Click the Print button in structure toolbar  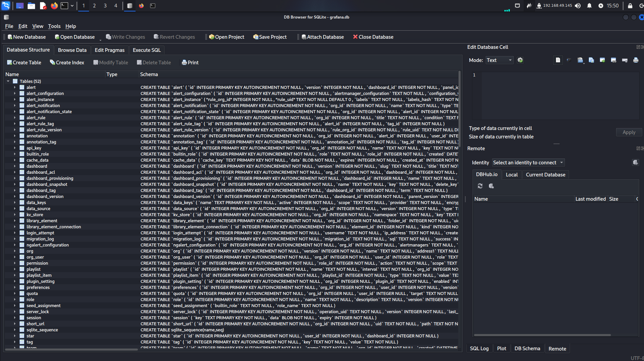190,63
